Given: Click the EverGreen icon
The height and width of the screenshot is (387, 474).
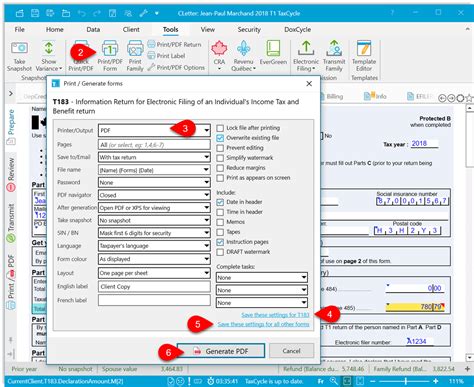Looking at the screenshot, I should tap(273, 49).
